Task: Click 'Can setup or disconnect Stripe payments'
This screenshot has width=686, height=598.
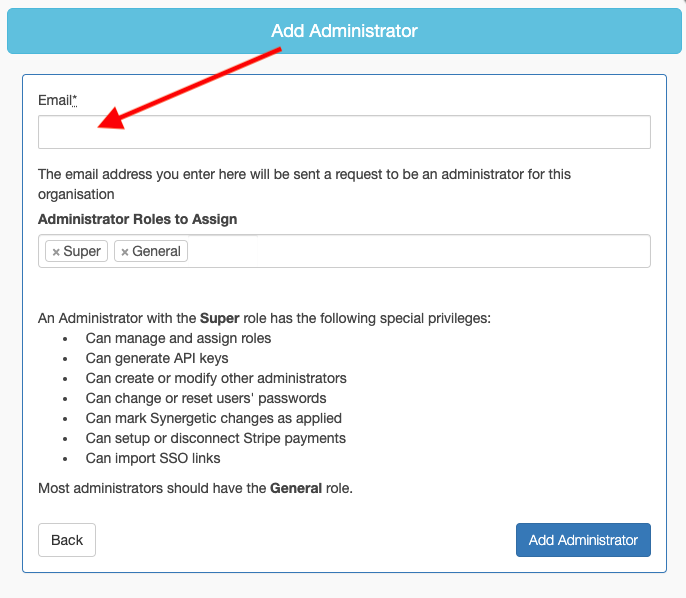Action: 216,438
